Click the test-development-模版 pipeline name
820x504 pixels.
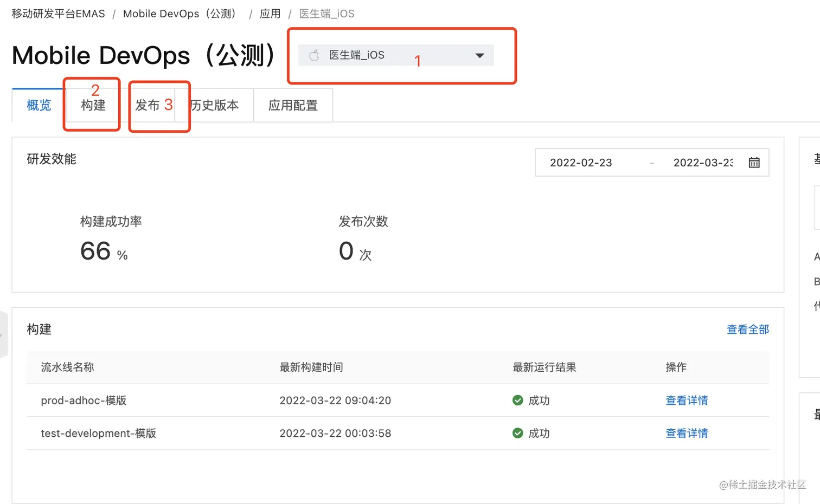click(99, 434)
